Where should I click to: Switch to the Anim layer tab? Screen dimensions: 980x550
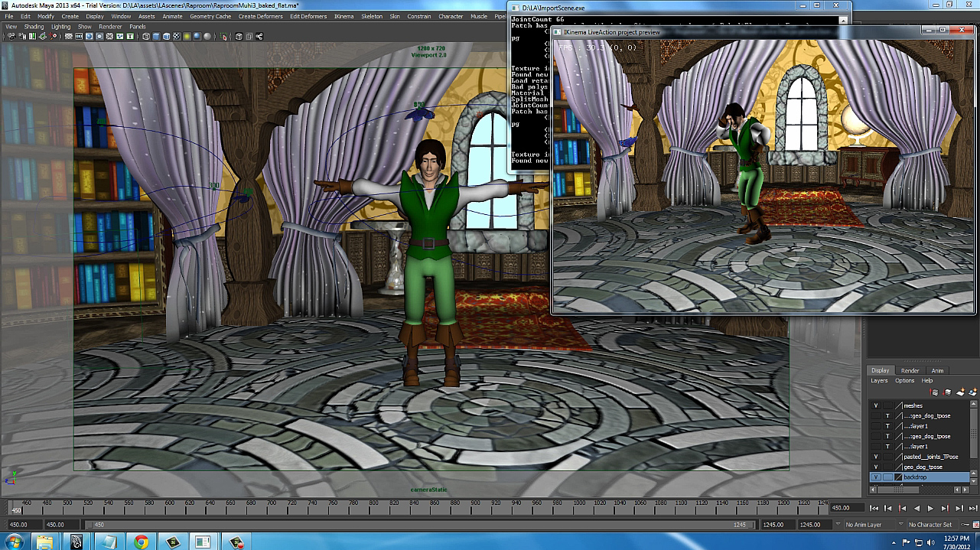(x=937, y=370)
